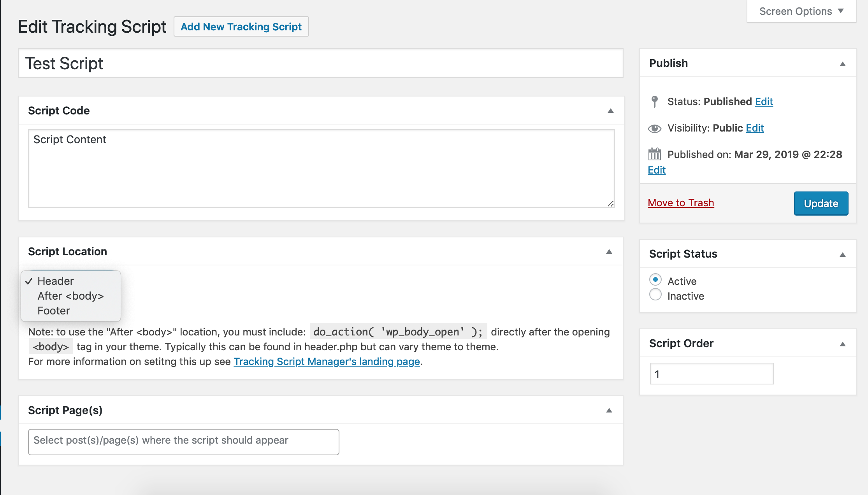Collapse the Script Location panel
868x495 pixels.
coord(609,252)
